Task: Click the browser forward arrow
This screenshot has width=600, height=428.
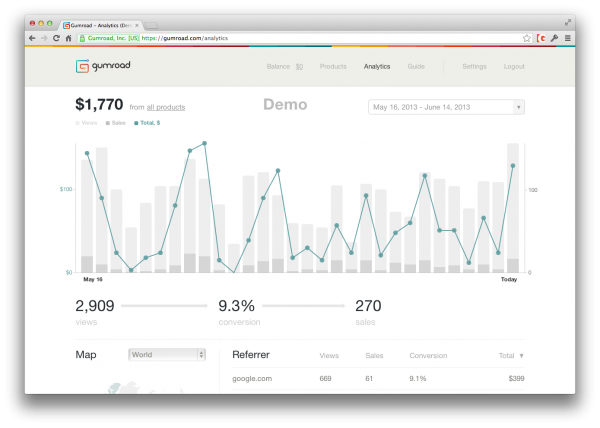Action: [44, 38]
